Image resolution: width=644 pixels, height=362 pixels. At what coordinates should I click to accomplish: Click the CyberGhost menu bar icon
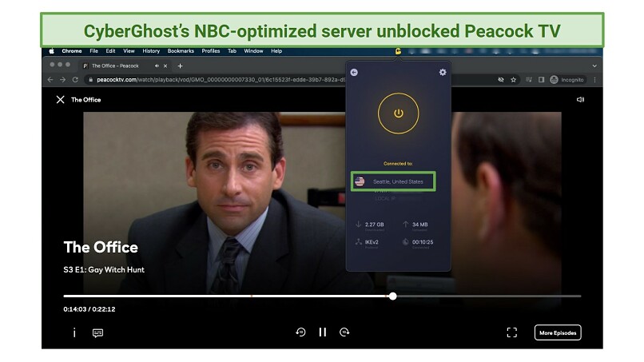point(398,51)
